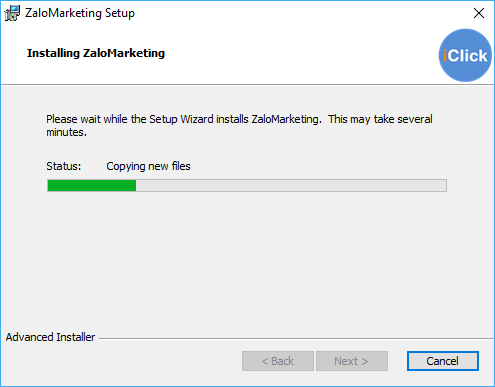Select the Installing ZaloMarketing heading

(96, 53)
